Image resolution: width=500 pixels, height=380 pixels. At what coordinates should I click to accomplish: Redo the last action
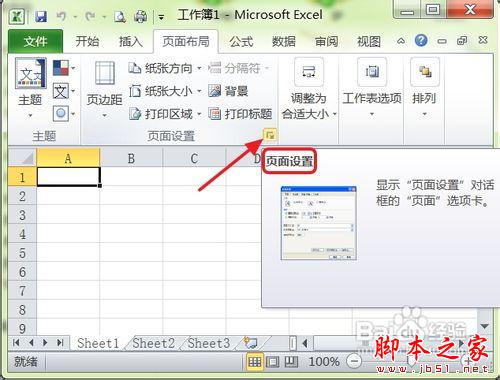tap(90, 16)
